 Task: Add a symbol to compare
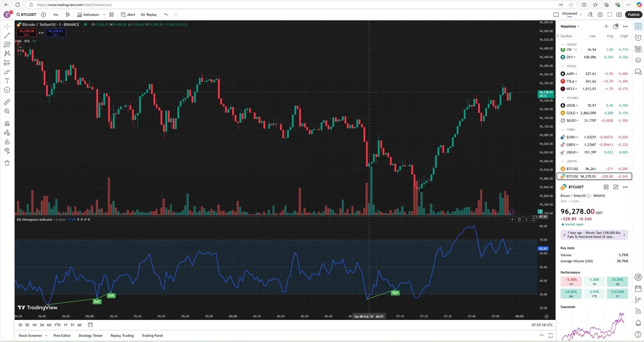(43, 15)
